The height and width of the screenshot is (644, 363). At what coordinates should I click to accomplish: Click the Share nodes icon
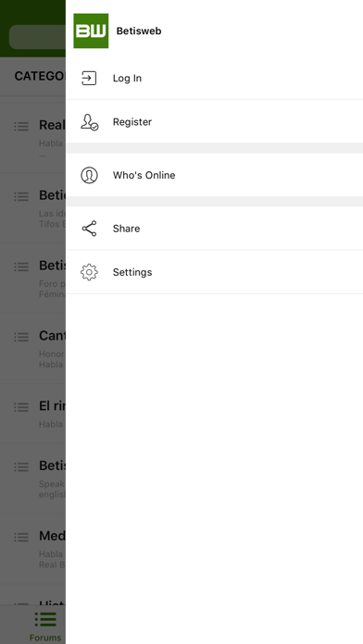[x=89, y=229]
